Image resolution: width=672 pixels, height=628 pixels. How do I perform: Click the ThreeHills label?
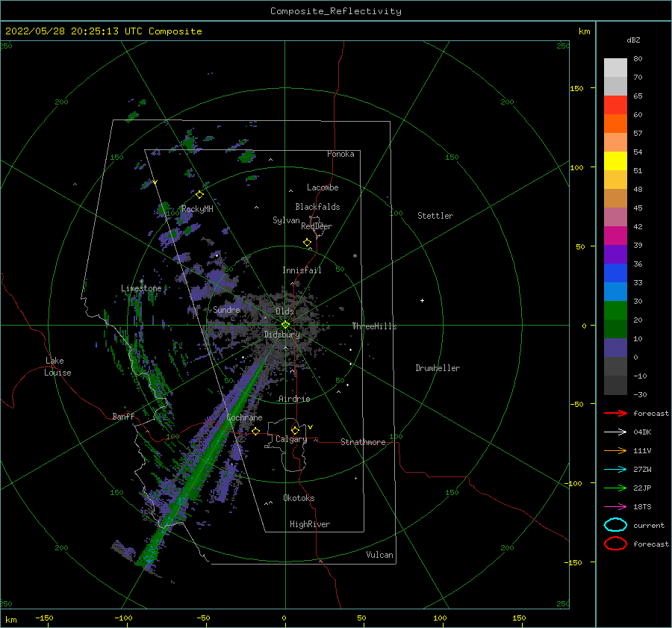374,326
